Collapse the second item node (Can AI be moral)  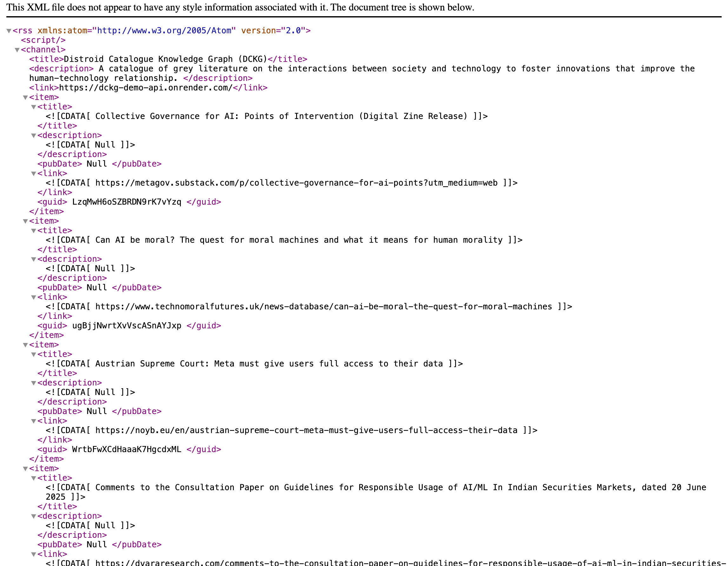point(25,221)
